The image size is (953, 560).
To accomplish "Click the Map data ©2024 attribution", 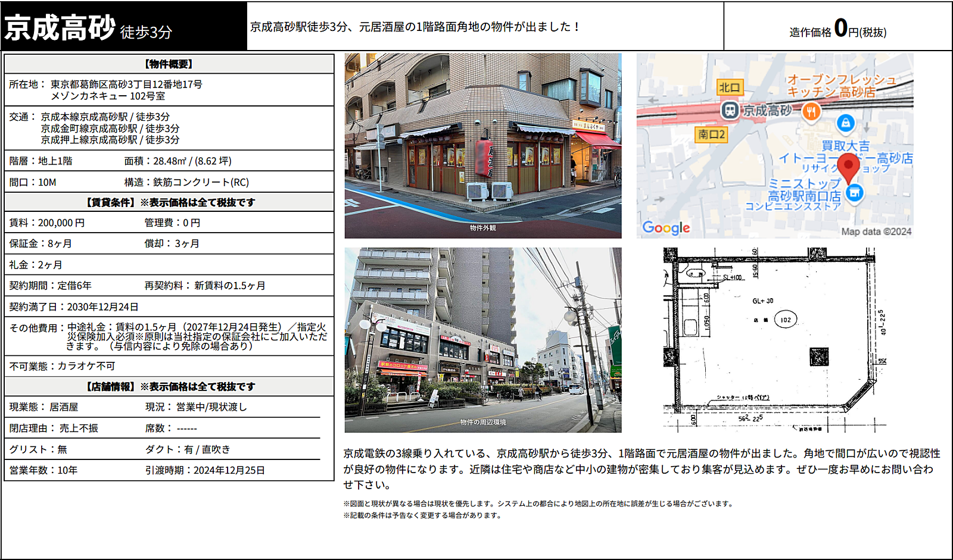I will (x=876, y=231).
